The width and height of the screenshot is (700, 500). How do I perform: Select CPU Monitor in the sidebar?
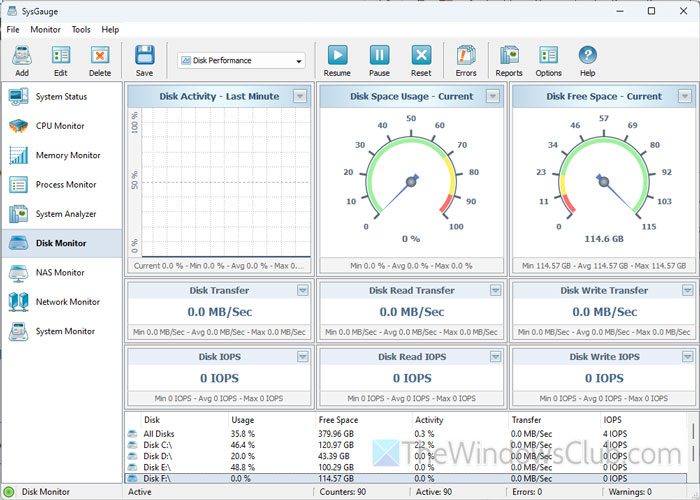point(62,126)
